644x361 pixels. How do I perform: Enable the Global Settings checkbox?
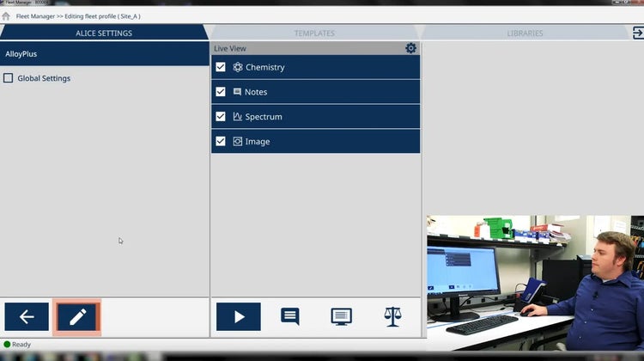pyautogui.click(x=9, y=78)
